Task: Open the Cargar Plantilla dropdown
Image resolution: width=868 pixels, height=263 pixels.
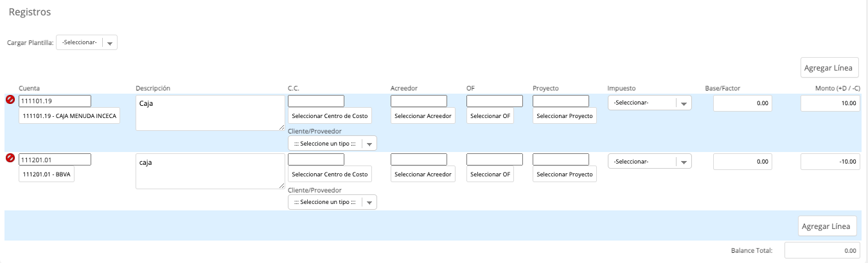Action: (87, 42)
